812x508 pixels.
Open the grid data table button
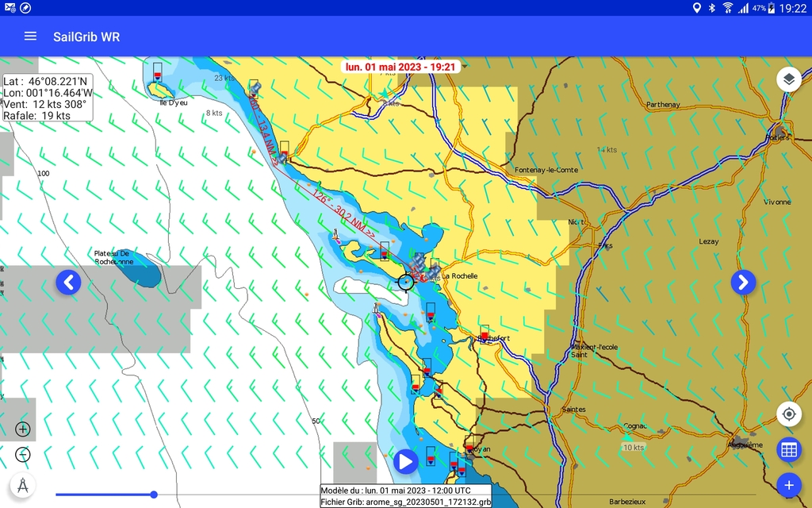tap(789, 449)
